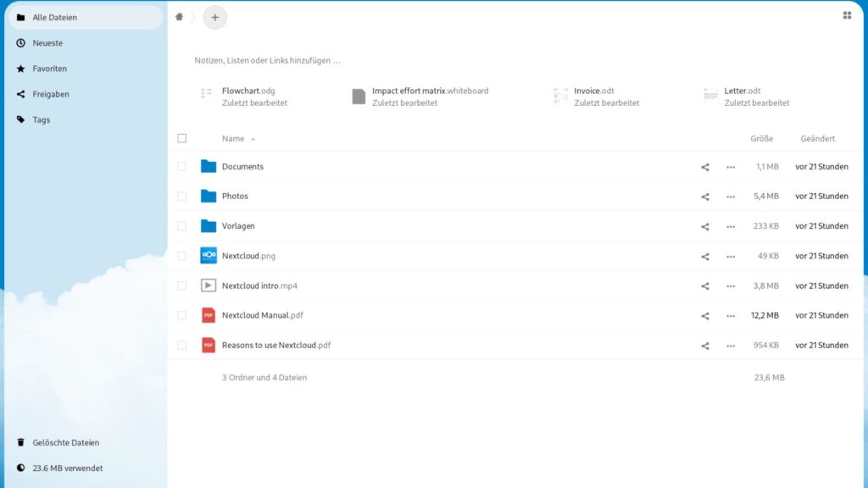This screenshot has width=868, height=488.
Task: Open file name Nextcloud Manual.pdf
Action: point(263,315)
